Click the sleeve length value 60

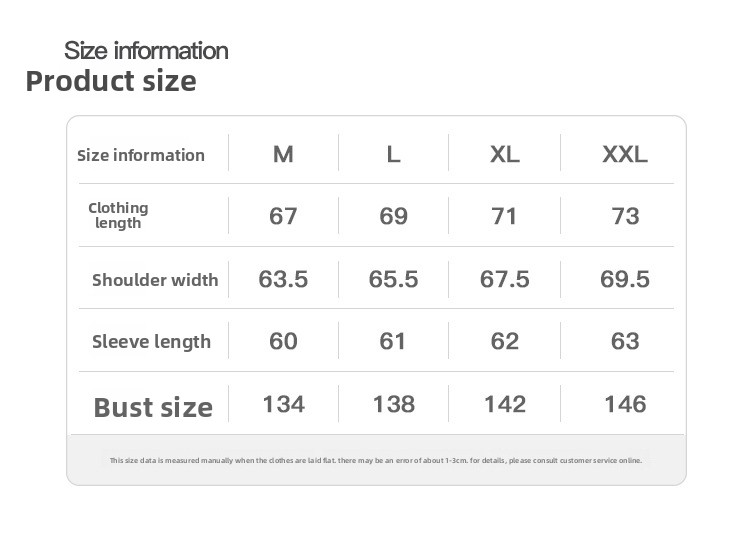coord(283,341)
